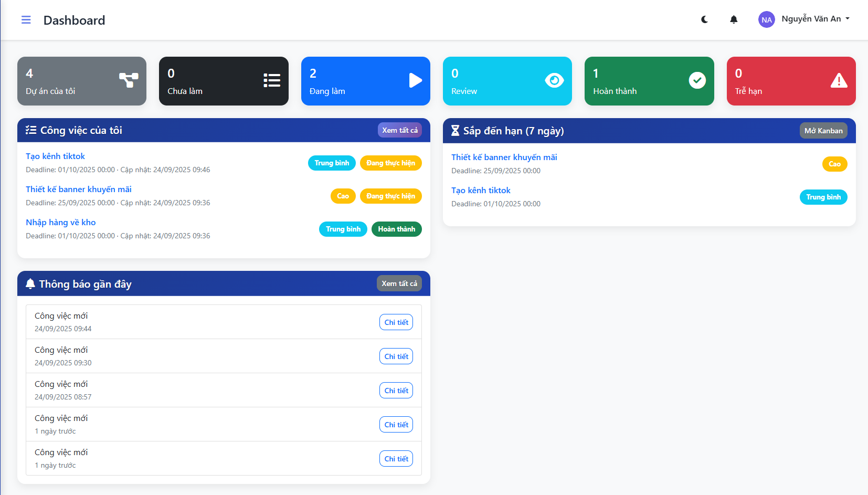Click the green Hoàn thành status badge
868x495 pixels.
[397, 229]
